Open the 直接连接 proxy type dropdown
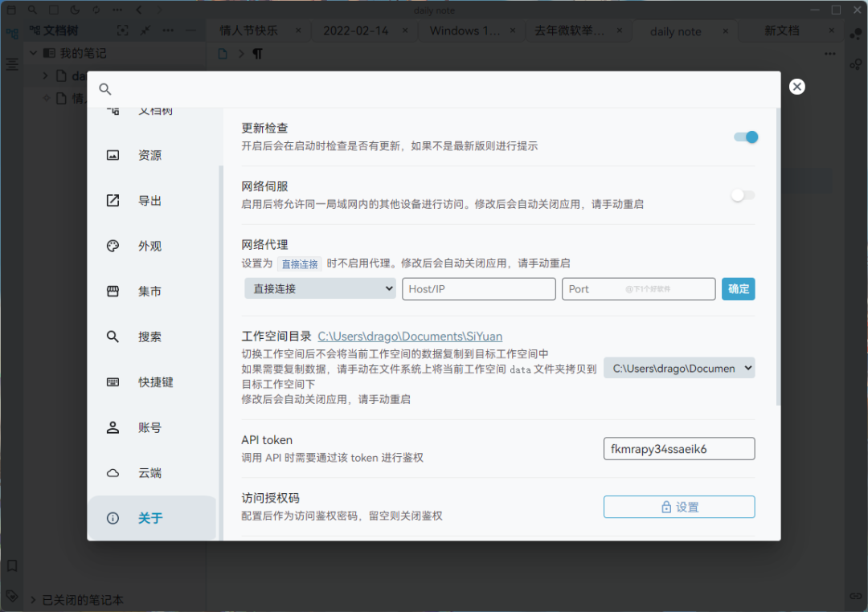The image size is (868, 612). (320, 288)
